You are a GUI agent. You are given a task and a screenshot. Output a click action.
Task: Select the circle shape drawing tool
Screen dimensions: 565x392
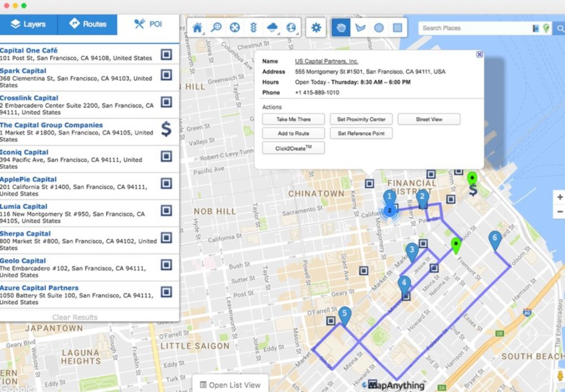pyautogui.click(x=379, y=28)
